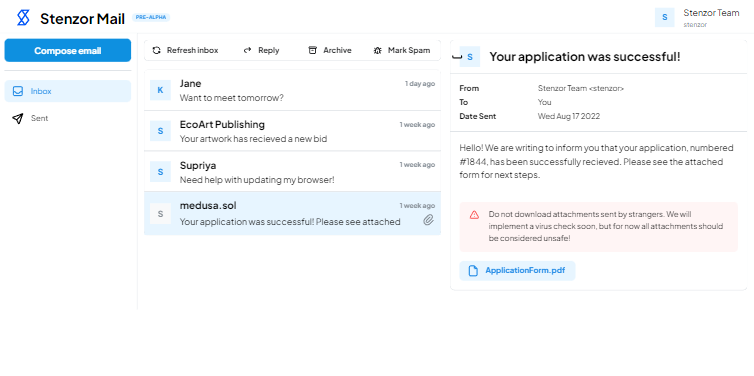This screenshot has width=754, height=376.
Task: Click the Reply arrow icon
Action: click(x=248, y=50)
